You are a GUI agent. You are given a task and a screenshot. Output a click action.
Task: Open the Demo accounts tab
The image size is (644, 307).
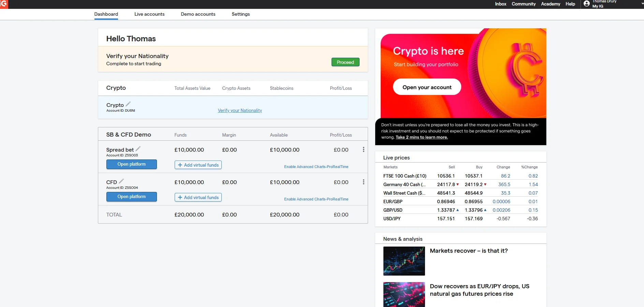tap(198, 14)
